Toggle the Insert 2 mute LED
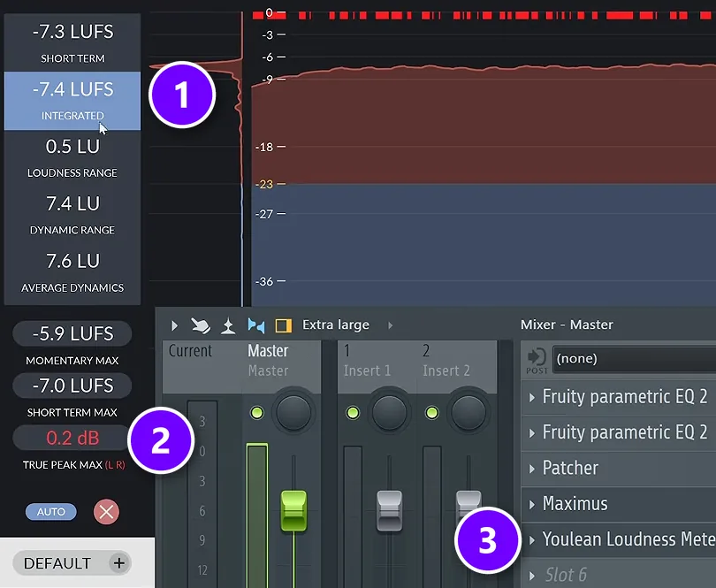The width and height of the screenshot is (716, 588). (431, 413)
